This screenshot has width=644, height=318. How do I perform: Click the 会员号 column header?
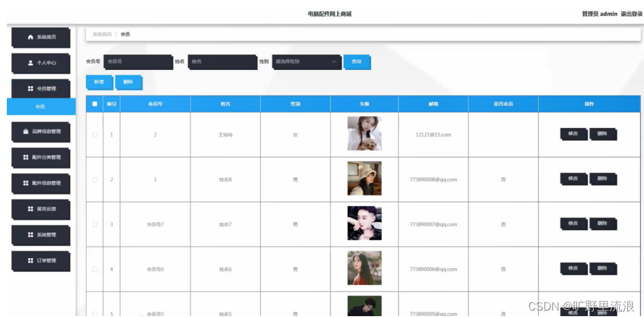click(155, 104)
